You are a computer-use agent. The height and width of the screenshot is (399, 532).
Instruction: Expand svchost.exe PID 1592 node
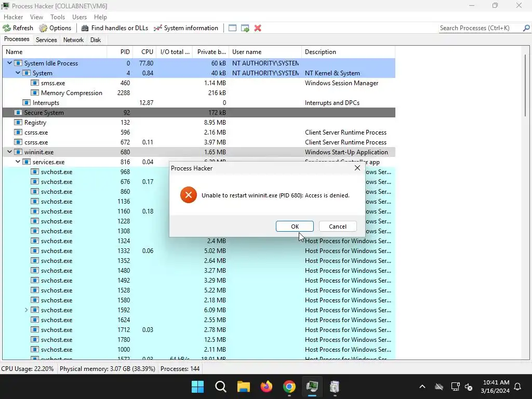(26, 310)
